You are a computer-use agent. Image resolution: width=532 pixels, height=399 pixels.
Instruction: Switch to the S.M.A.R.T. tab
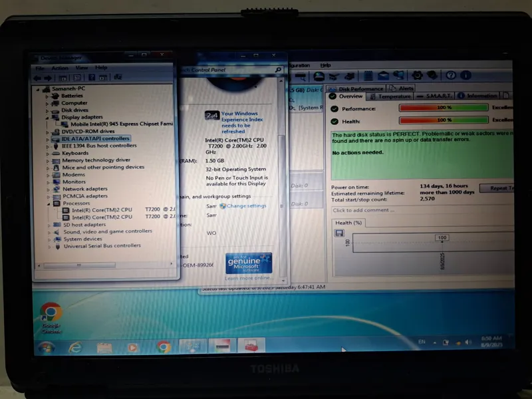(434, 96)
